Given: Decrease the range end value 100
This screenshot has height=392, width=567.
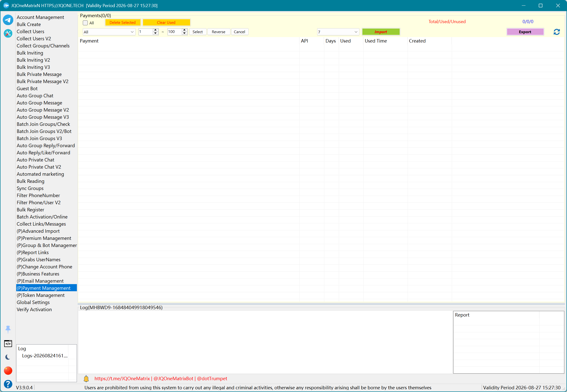Looking at the screenshot, I should 184,33.
